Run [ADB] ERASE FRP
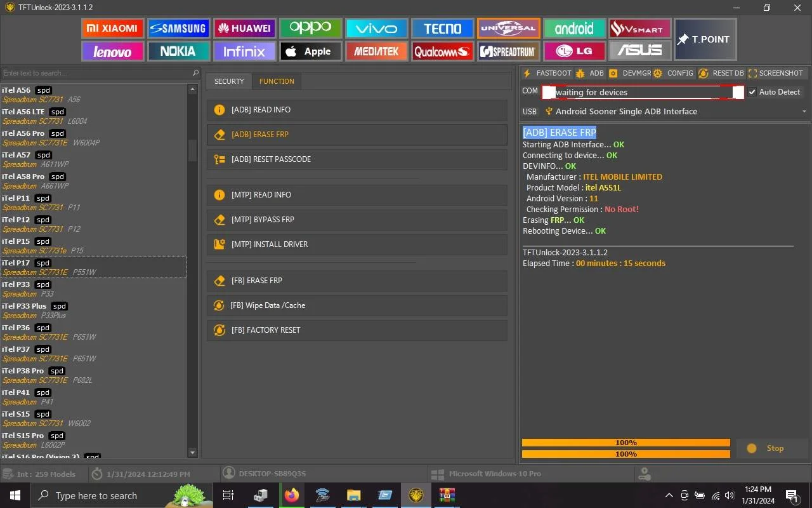Screen dimensions: 812x508 click(357, 135)
